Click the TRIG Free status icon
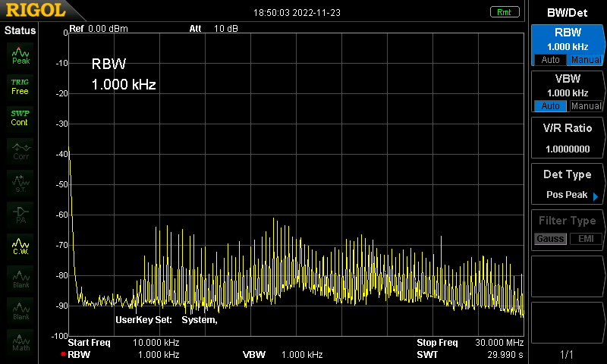 click(20, 87)
